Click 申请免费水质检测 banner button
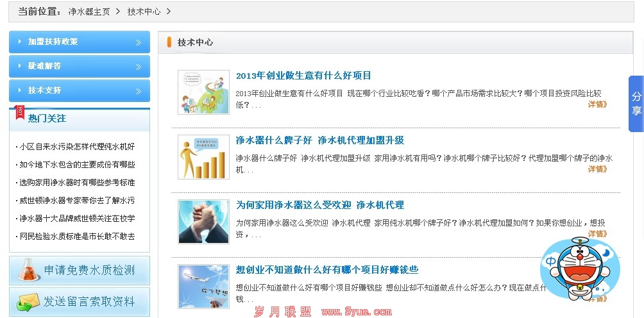 point(80,271)
